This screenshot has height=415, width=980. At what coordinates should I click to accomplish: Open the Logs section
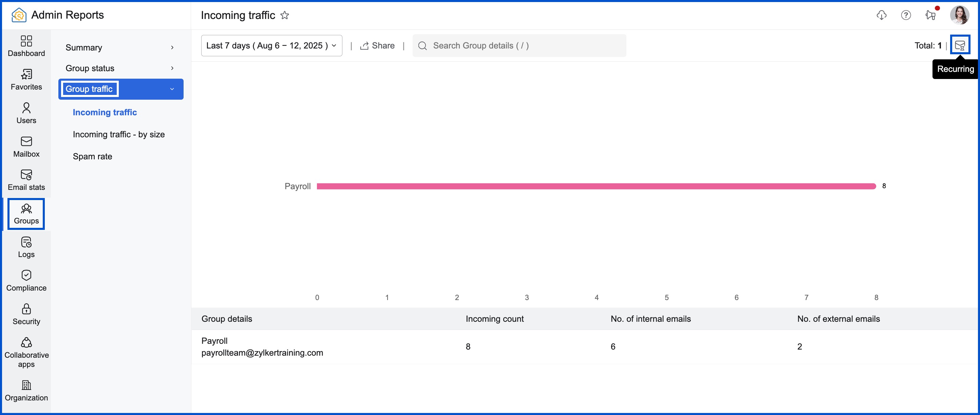pos(26,247)
